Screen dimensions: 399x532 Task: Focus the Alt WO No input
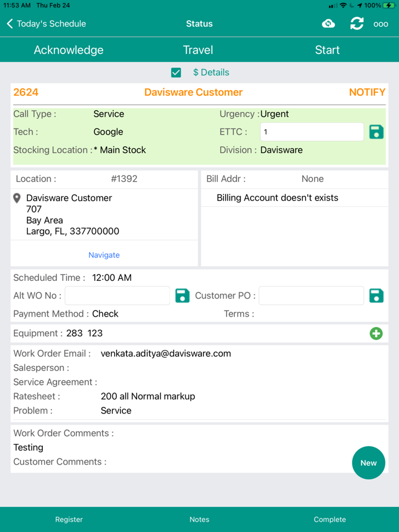point(117,296)
